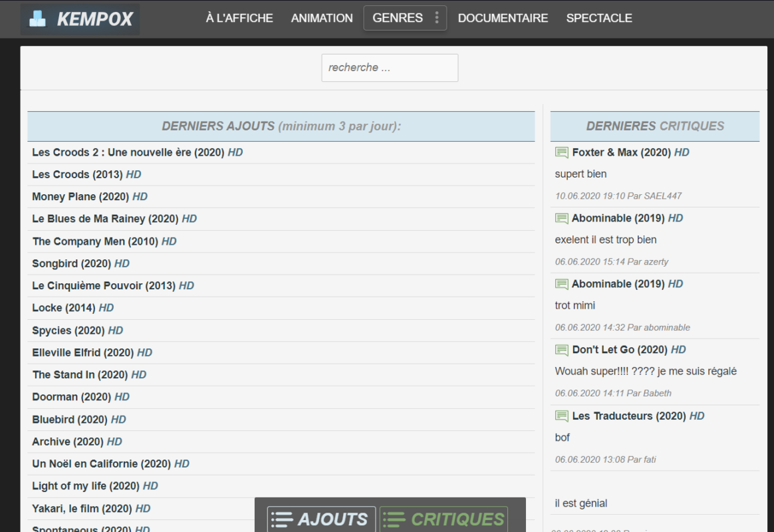
Task: Click the '06.06.2020 14:11 Par Babeth' timestamp
Action: pyautogui.click(x=613, y=393)
